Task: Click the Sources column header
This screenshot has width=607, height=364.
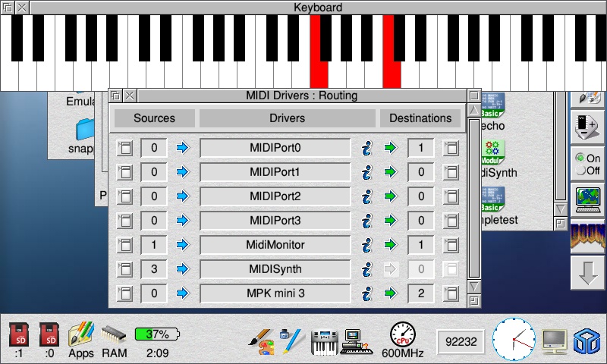Action: (x=154, y=118)
